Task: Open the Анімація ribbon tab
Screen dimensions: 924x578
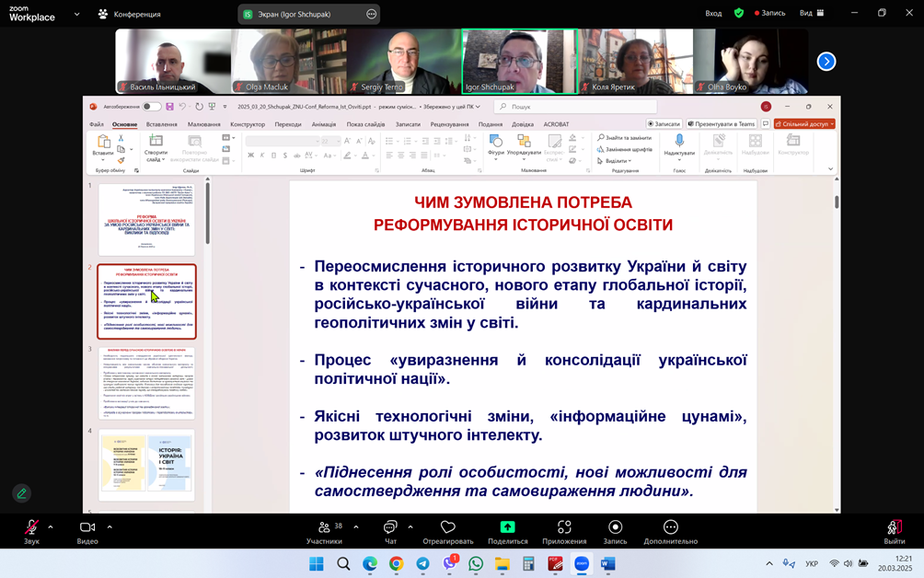Action: click(x=323, y=124)
